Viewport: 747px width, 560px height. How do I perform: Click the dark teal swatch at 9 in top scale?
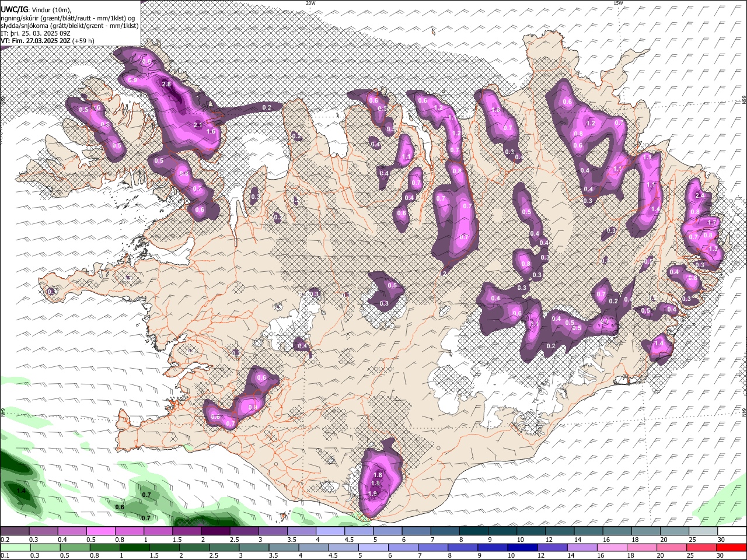point(502,531)
